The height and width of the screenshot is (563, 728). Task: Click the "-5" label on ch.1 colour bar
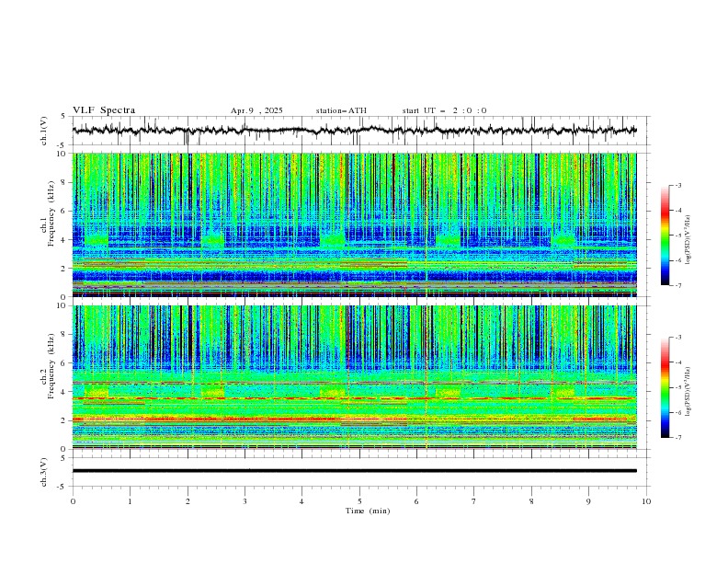point(677,236)
